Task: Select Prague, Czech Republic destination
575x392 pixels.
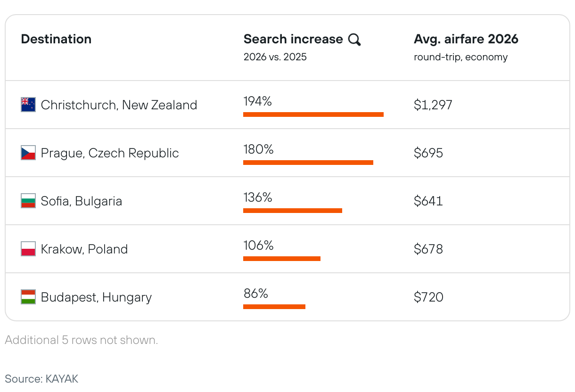Action: pyautogui.click(x=110, y=153)
